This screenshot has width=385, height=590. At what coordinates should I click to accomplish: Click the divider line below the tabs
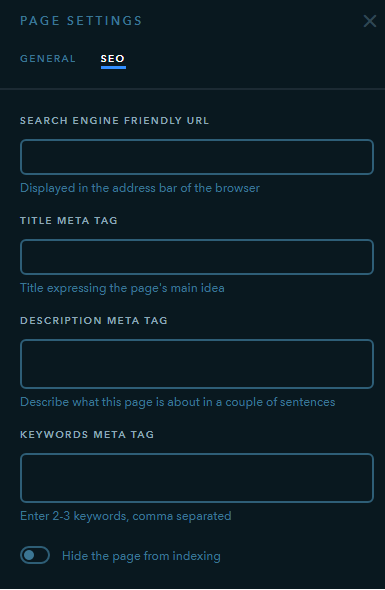pyautogui.click(x=192, y=89)
